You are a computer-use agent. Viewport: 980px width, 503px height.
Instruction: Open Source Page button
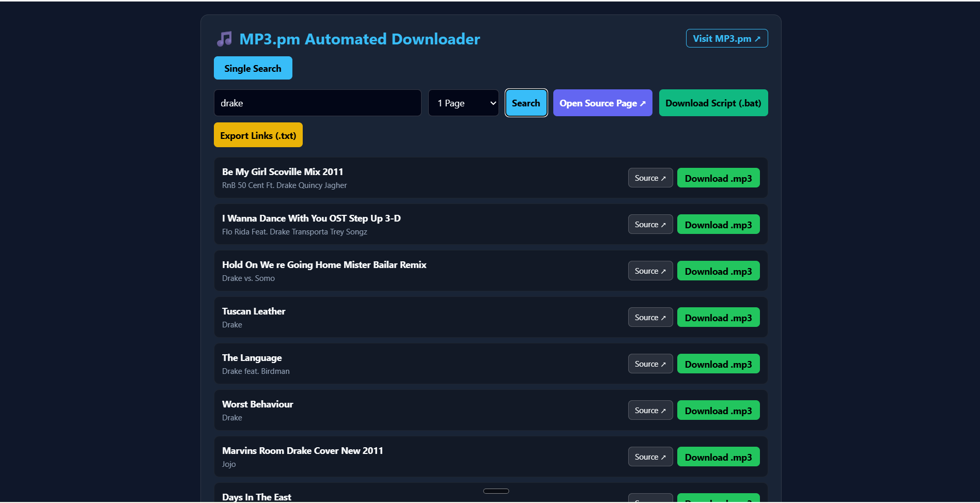[x=602, y=103]
